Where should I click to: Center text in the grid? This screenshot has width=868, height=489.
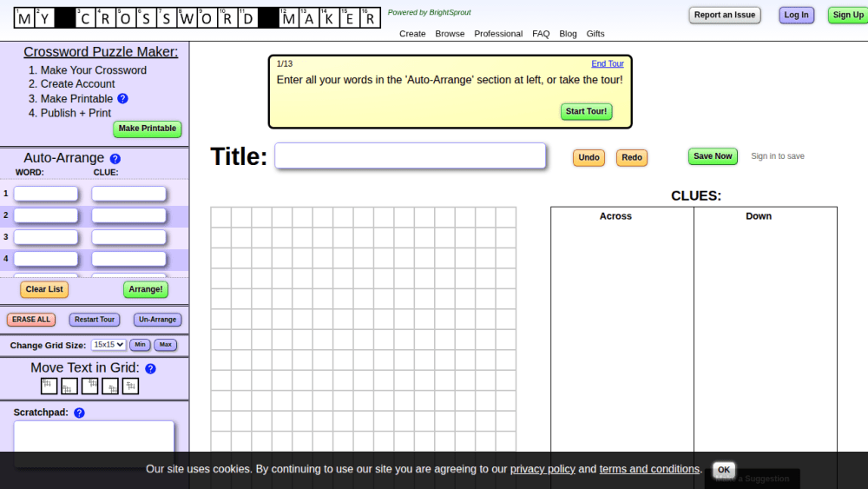(x=131, y=386)
